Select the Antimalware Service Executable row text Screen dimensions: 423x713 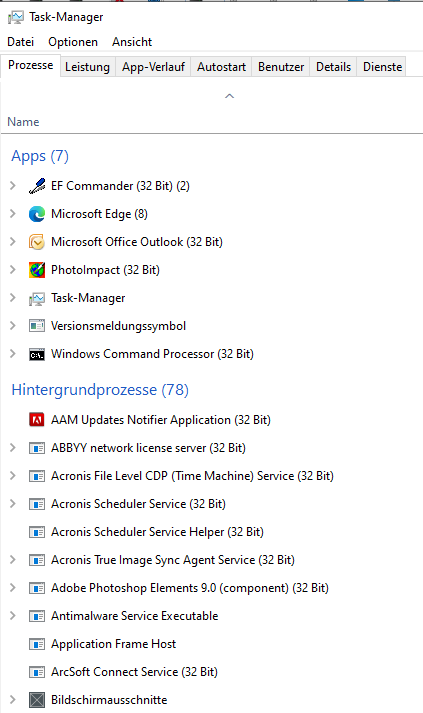click(x=135, y=616)
